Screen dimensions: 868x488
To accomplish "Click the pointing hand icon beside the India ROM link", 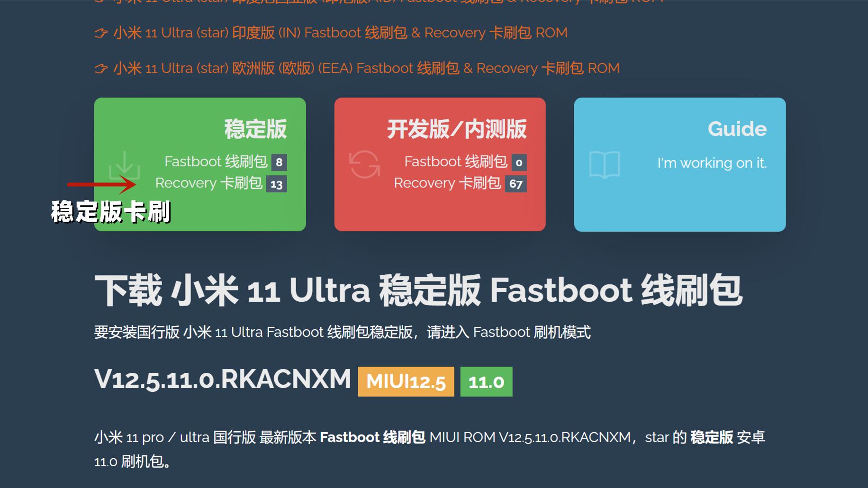I will (x=101, y=33).
